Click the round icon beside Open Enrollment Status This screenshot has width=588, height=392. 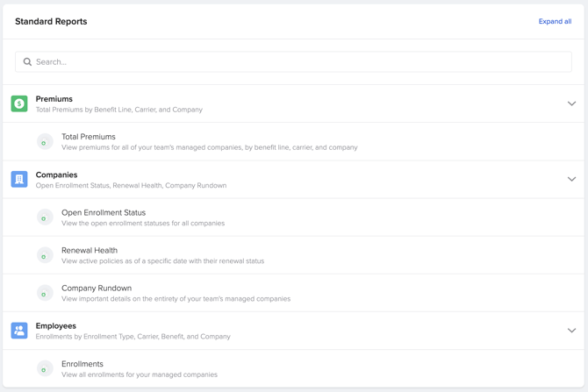pos(45,217)
